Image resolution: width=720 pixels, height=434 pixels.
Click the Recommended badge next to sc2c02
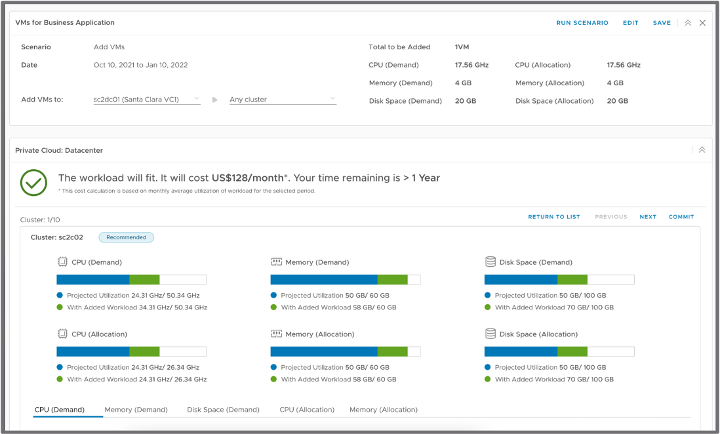tap(125, 237)
